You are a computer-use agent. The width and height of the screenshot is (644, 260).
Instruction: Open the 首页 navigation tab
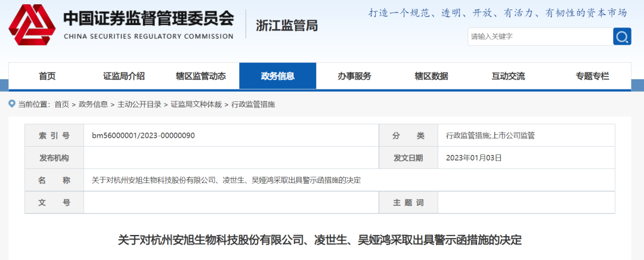(47, 76)
